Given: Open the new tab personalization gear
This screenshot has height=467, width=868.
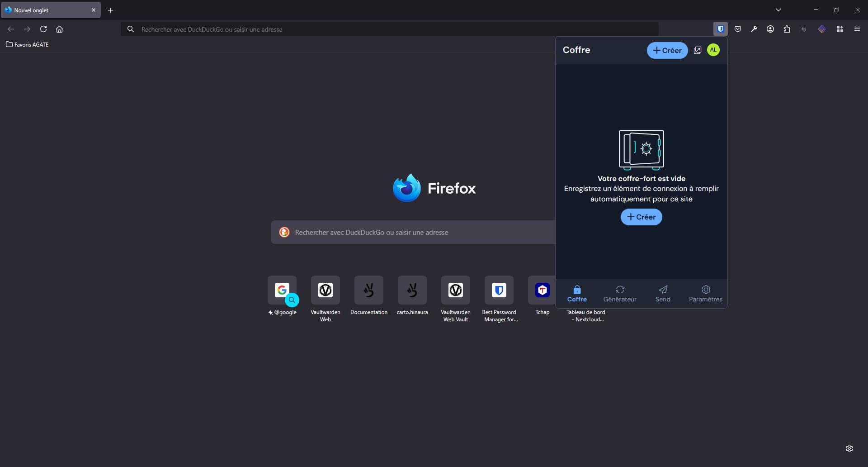Looking at the screenshot, I should pyautogui.click(x=849, y=448).
